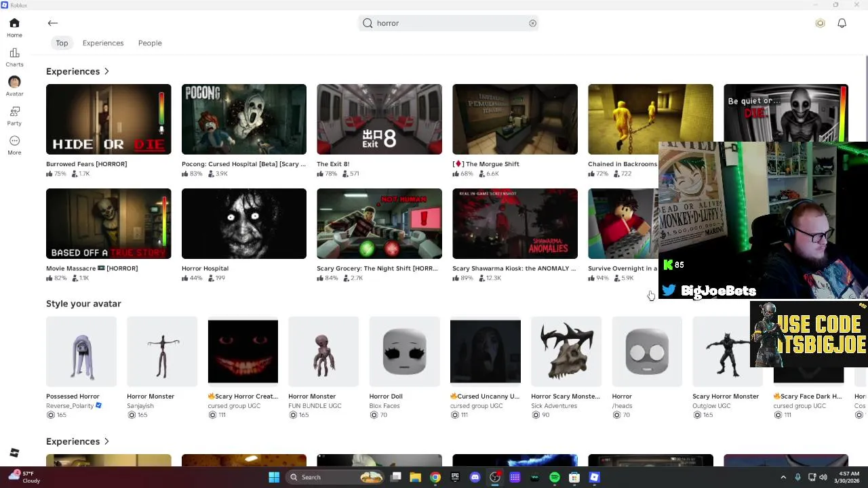Open The Morgue Shift thumbnail
This screenshot has width=868, height=488.
point(515,119)
